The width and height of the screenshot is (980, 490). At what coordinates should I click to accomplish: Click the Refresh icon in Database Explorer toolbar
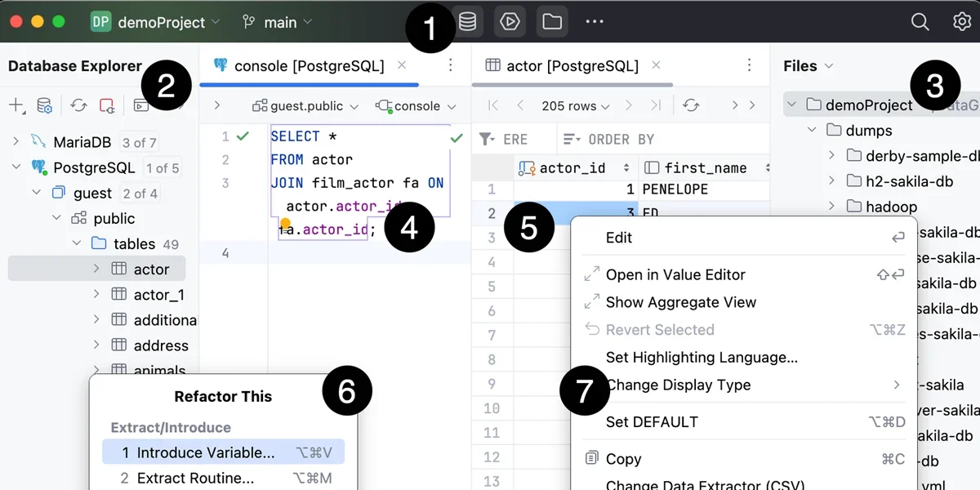[78, 105]
